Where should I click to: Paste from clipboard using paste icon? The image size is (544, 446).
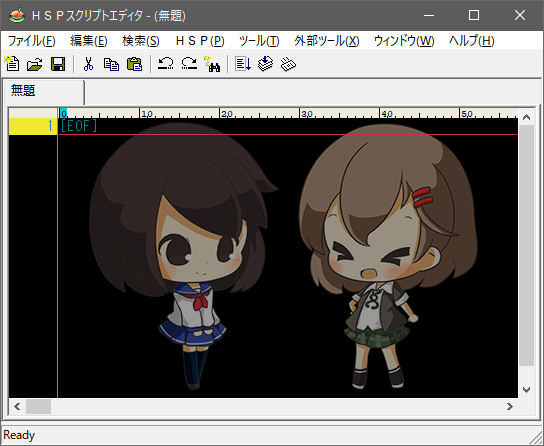pyautogui.click(x=135, y=64)
